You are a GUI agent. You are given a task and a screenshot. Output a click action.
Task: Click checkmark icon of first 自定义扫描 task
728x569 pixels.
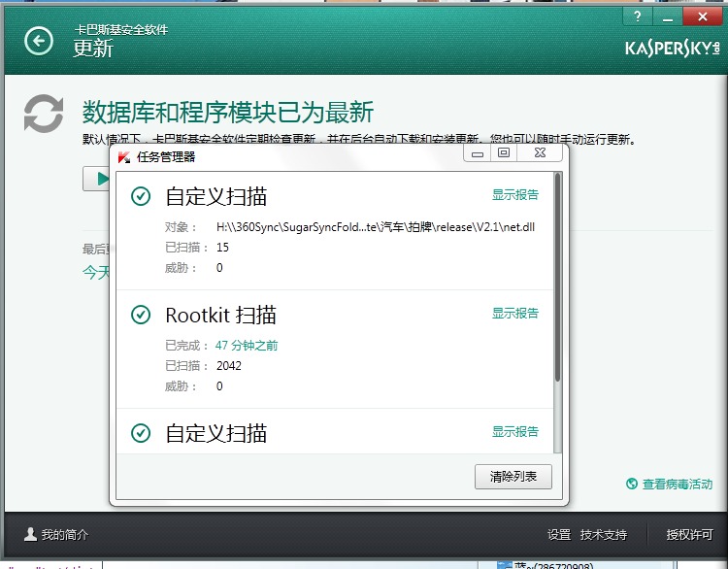(x=141, y=196)
